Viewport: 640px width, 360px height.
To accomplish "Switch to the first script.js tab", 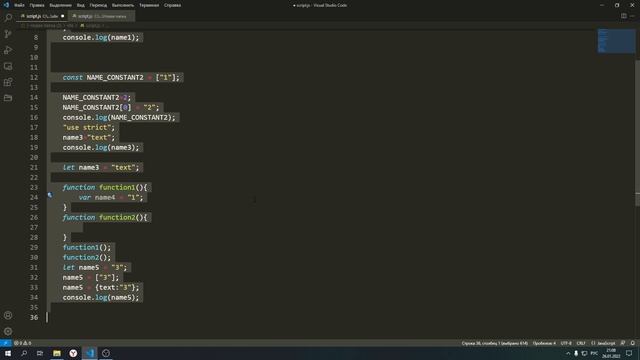I will pyautogui.click(x=42, y=16).
